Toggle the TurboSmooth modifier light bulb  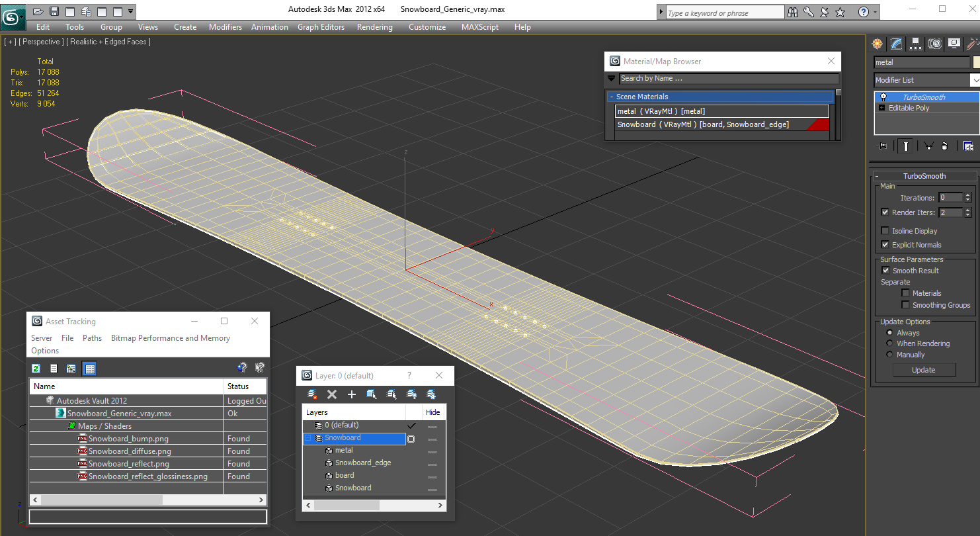click(883, 97)
